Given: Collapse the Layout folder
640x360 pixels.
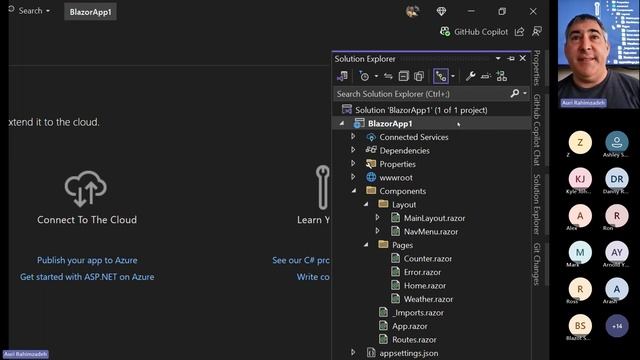Looking at the screenshot, I should 366,204.
